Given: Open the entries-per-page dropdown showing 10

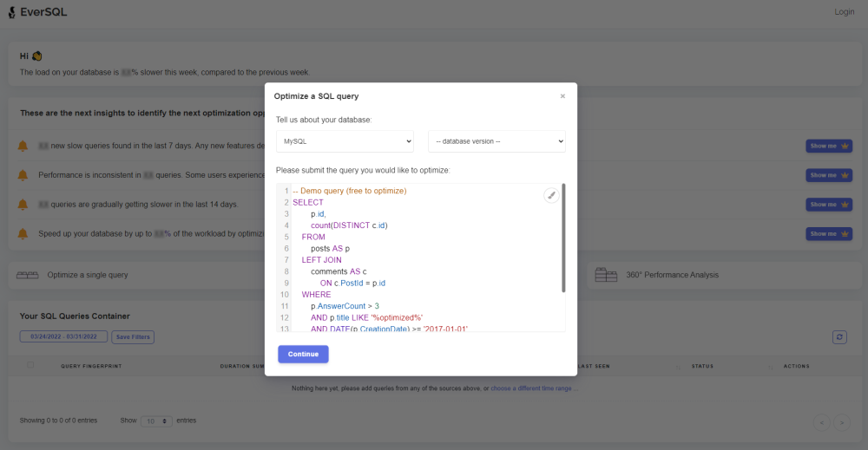Looking at the screenshot, I should click(x=156, y=421).
